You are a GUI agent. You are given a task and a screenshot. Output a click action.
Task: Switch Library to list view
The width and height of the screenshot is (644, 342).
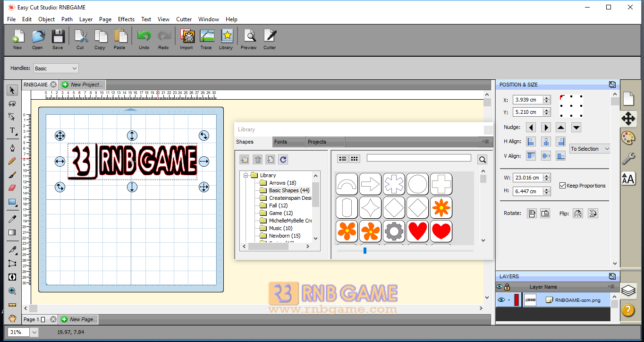click(343, 159)
